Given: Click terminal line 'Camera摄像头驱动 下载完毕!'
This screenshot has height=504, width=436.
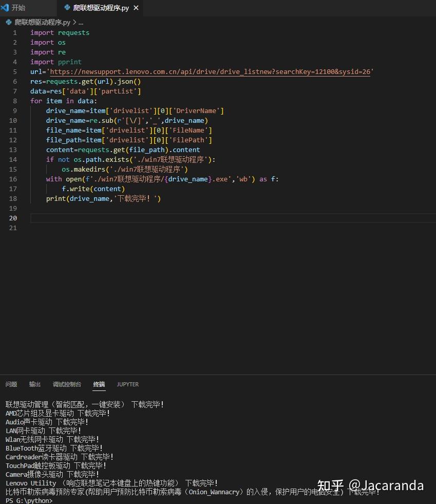Looking at the screenshot, I should pos(52,474).
